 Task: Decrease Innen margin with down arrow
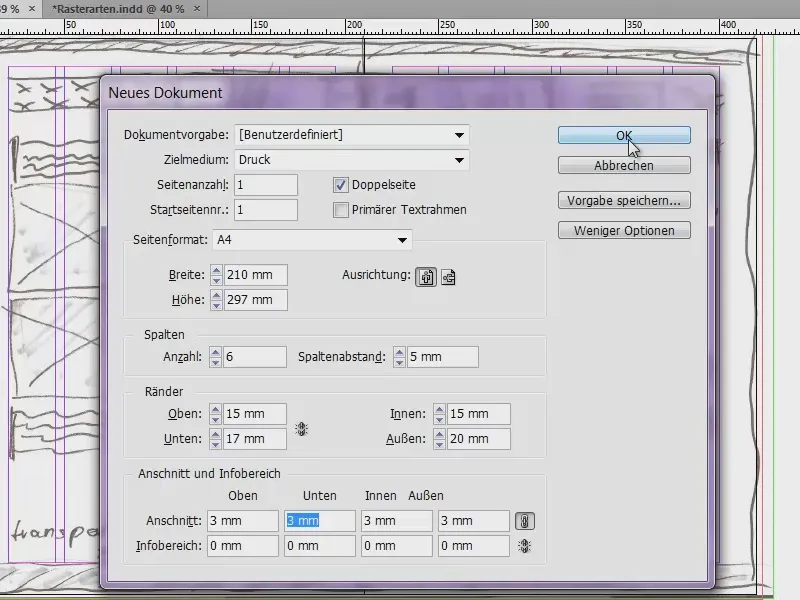439,419
